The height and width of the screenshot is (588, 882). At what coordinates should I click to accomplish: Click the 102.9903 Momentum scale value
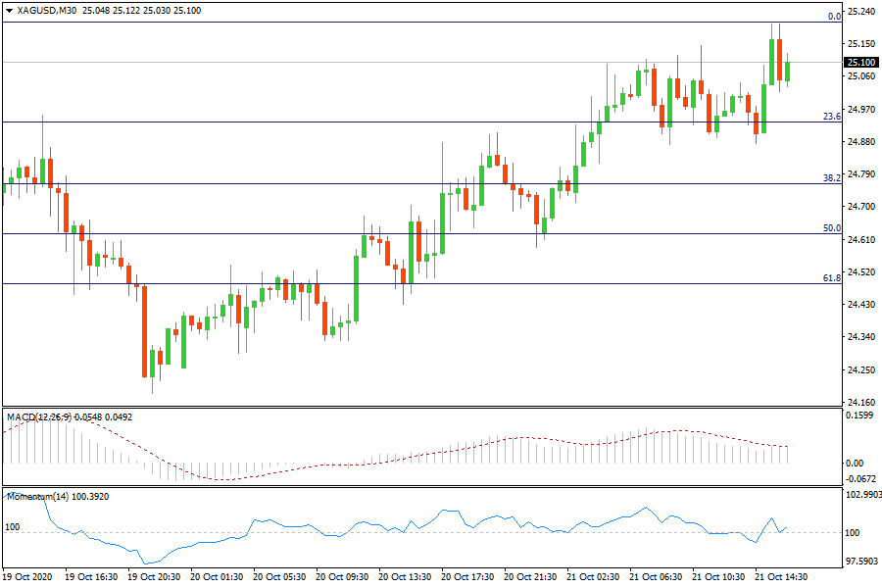[x=860, y=495]
